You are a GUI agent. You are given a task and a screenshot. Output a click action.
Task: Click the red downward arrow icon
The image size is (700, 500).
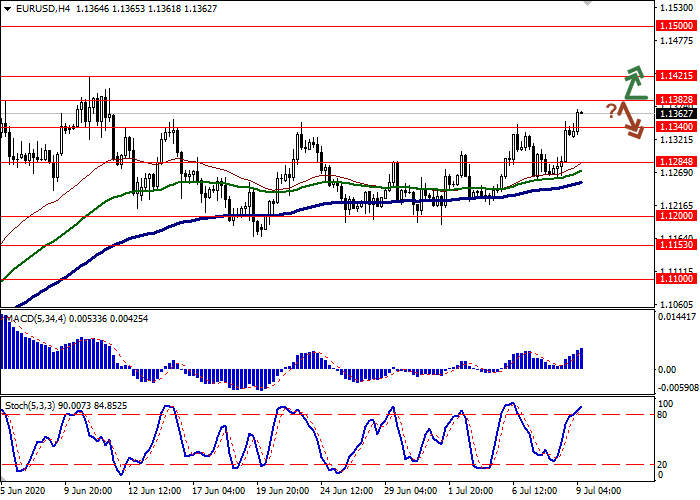(631, 121)
